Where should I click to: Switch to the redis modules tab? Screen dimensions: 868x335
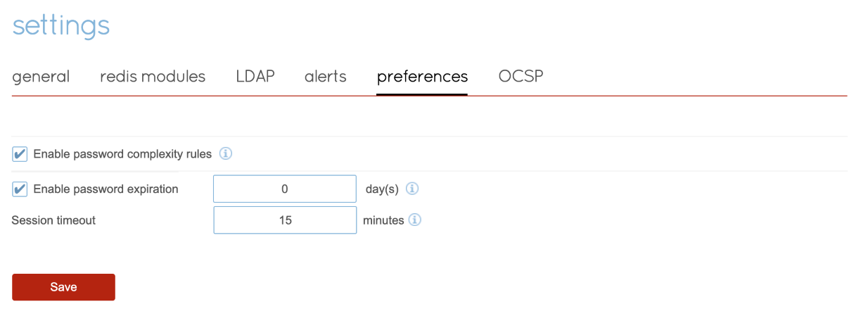tap(153, 77)
